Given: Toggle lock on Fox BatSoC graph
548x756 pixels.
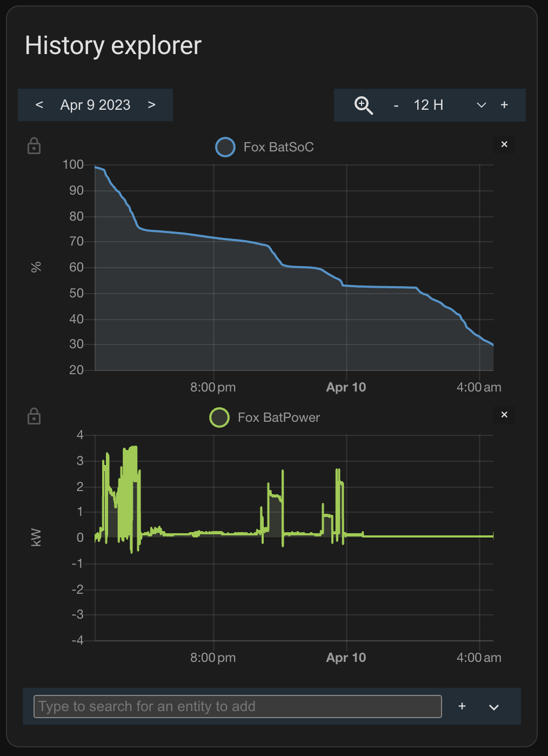Looking at the screenshot, I should pos(34,146).
